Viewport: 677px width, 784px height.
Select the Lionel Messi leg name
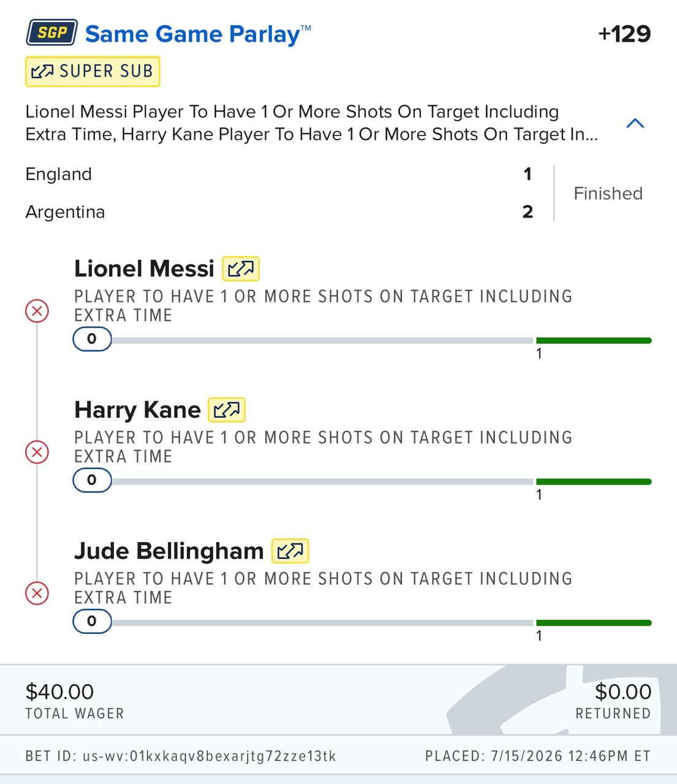tap(144, 268)
